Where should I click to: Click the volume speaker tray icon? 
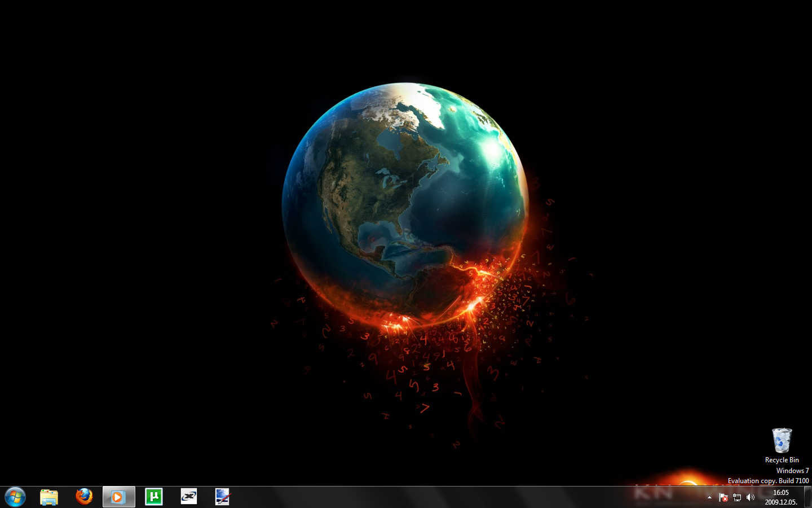point(750,497)
